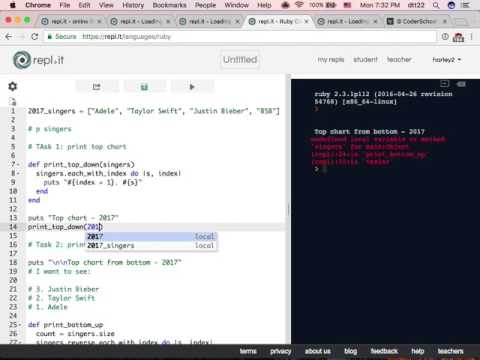
Task: Click line 13 puts "Top chart - 2017"
Action: [73, 218]
